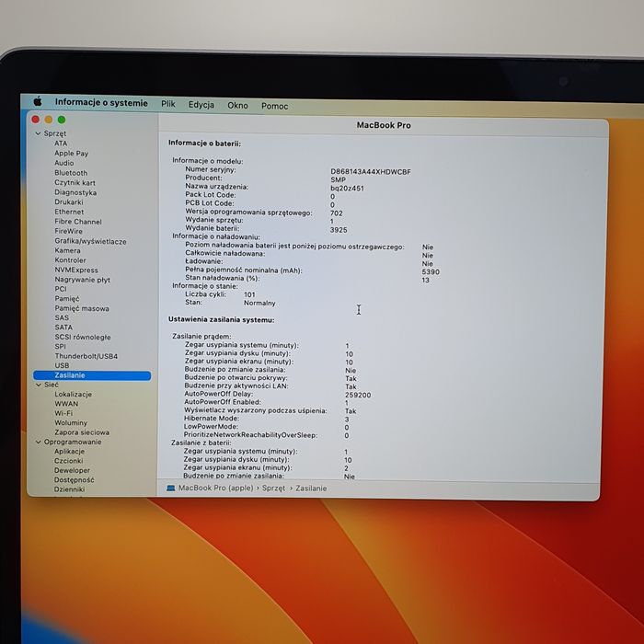
Task: Select Dostępność under Oprogramowanie
Action: tap(74, 479)
